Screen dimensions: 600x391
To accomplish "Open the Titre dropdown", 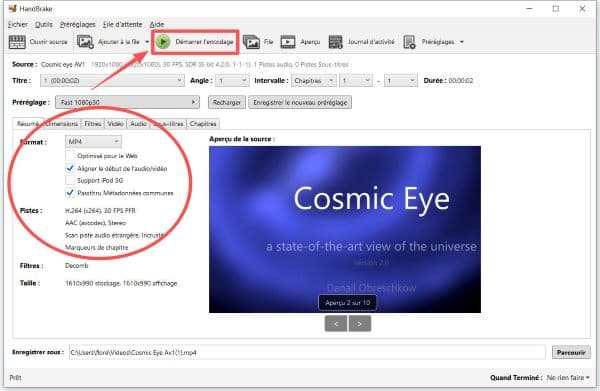I will [112, 81].
